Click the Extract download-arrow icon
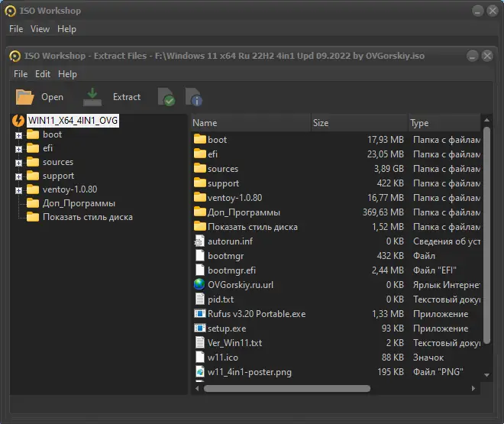 click(92, 97)
